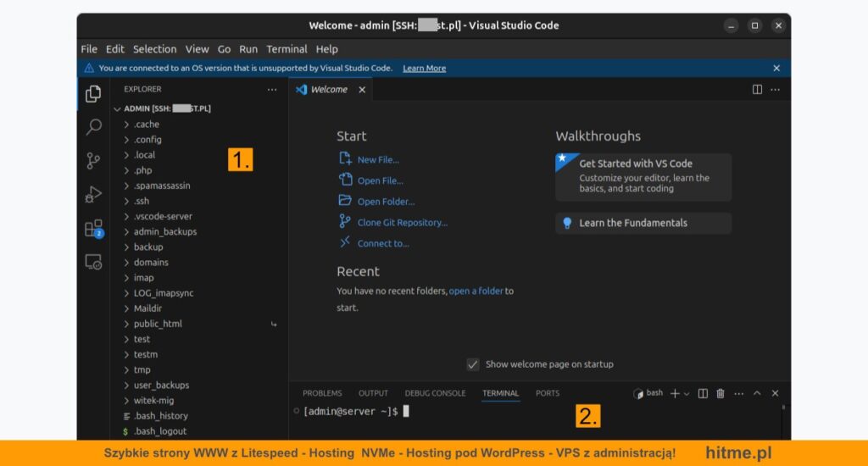
Task: Open the Help menu
Action: point(327,49)
